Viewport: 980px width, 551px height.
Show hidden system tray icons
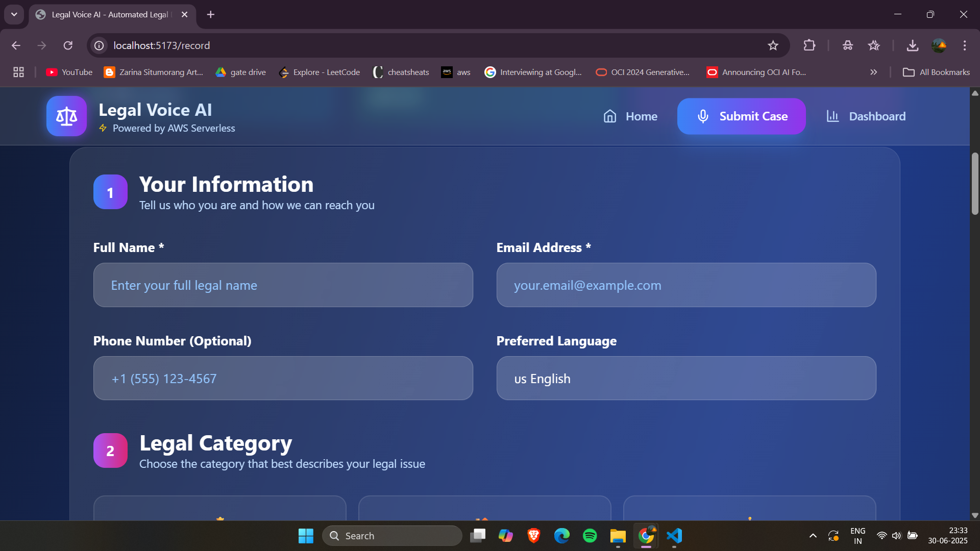(x=813, y=536)
